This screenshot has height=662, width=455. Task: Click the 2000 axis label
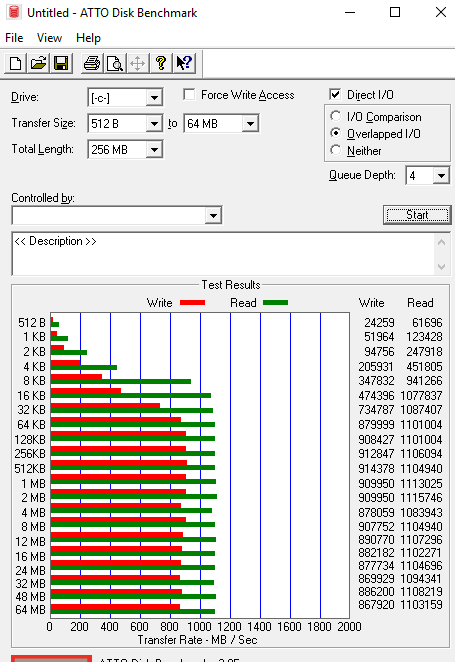click(x=349, y=627)
